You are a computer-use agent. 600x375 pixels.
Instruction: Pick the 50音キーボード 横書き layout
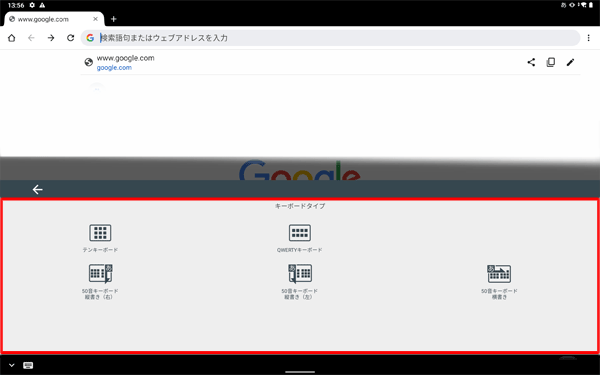tap(499, 273)
